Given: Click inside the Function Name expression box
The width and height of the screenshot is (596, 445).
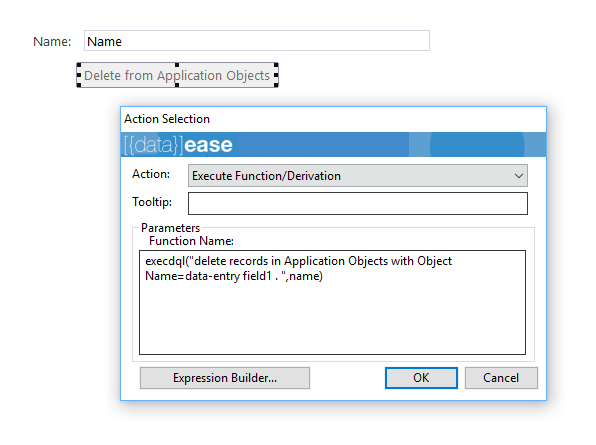Looking at the screenshot, I should (332, 302).
